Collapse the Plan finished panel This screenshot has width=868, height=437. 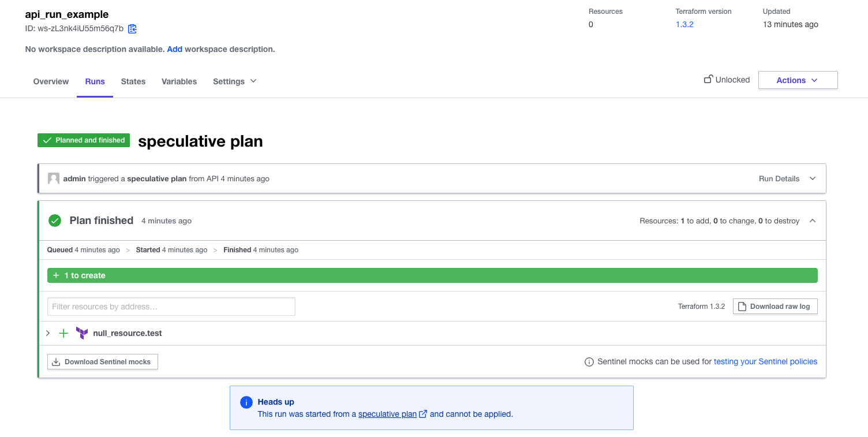point(812,221)
